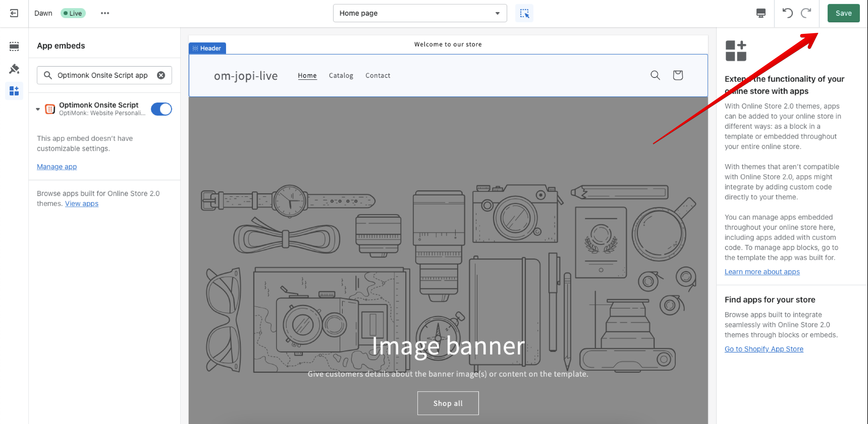Click the redo arrow

pos(806,13)
